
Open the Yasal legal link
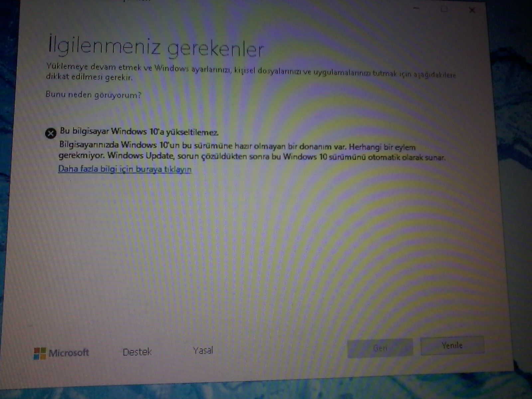(x=203, y=350)
